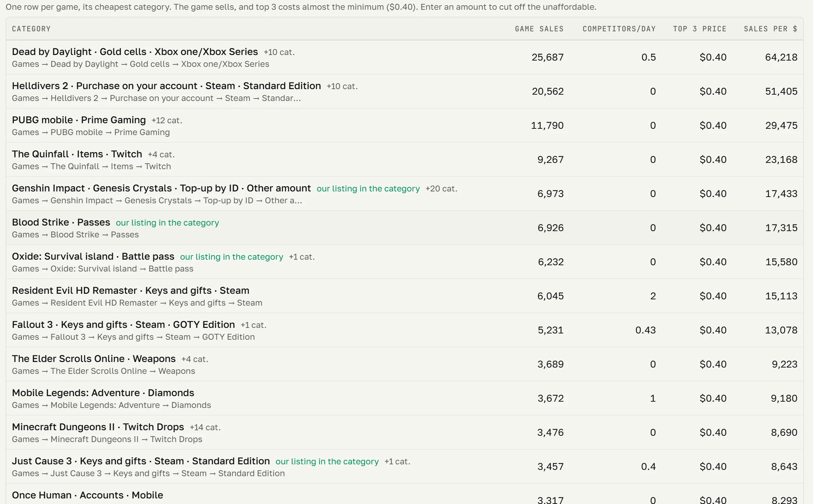
Task: Sort by SALES PER $ column header
Action: (x=771, y=29)
